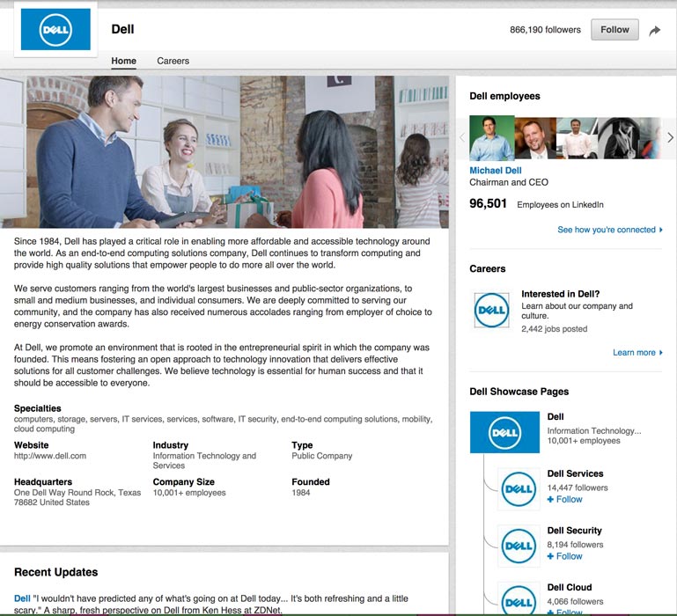Open the 'Interested in Dell?' heading
Viewport: 677px width, 616px height.
pyautogui.click(x=560, y=294)
